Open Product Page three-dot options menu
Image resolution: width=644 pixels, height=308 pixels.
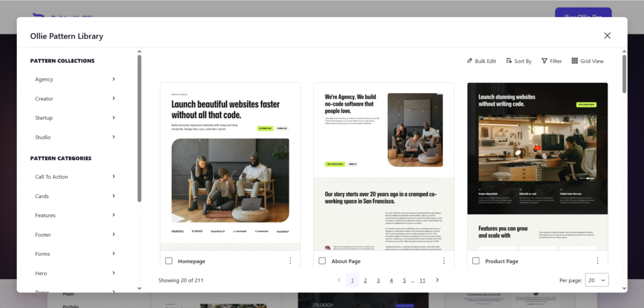pos(597,261)
